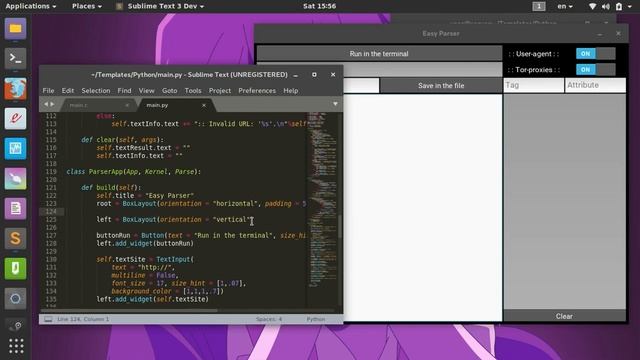Click Run in the terminal button

[x=379, y=53]
